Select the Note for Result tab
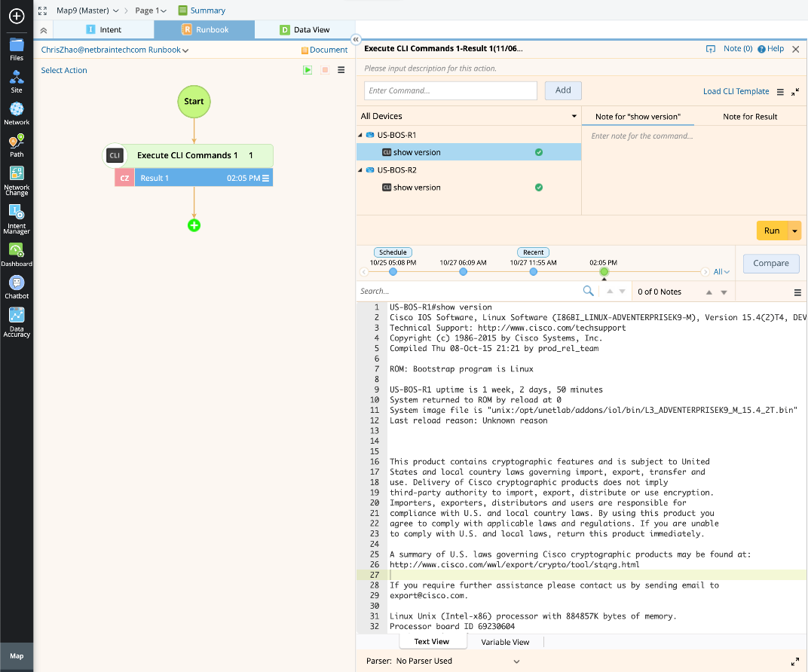The image size is (808, 672). [x=750, y=117]
